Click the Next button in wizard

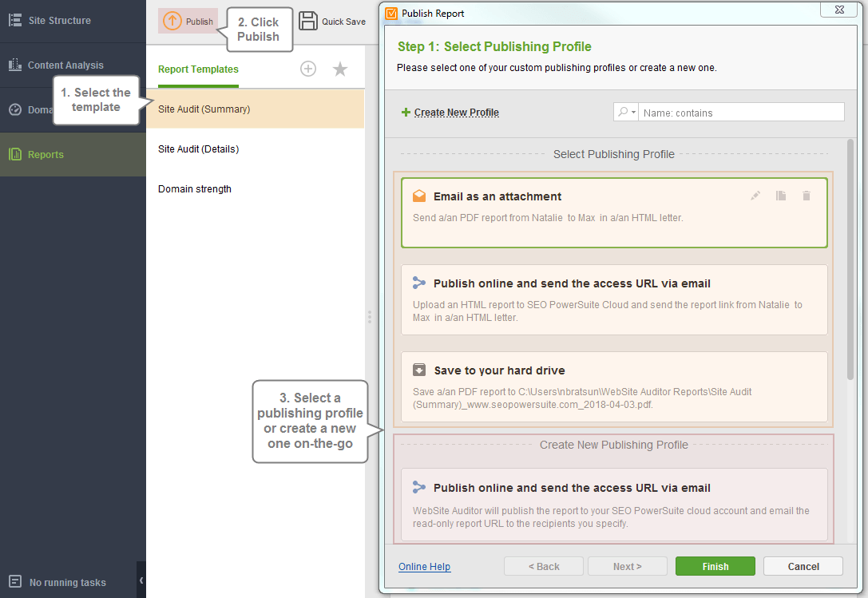point(627,566)
